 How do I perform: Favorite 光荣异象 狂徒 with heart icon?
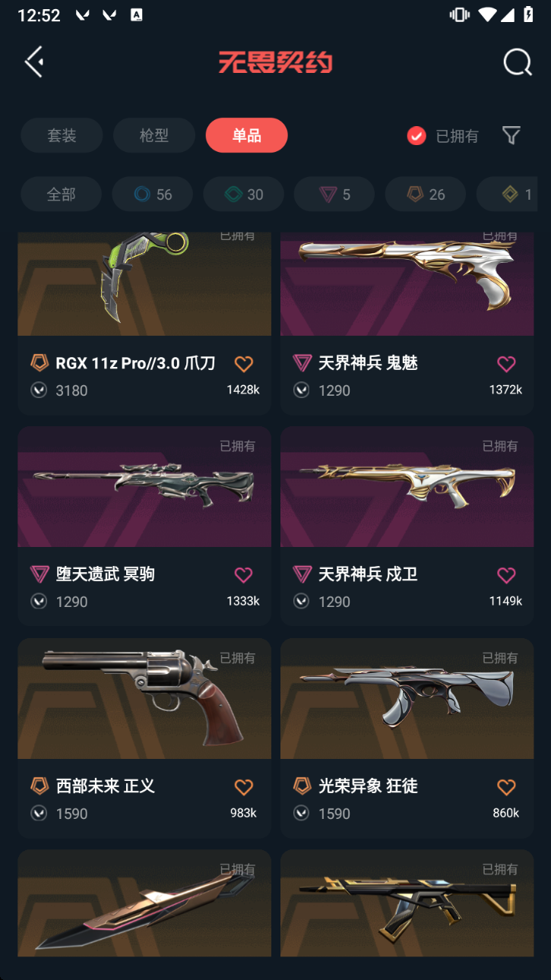tap(506, 787)
